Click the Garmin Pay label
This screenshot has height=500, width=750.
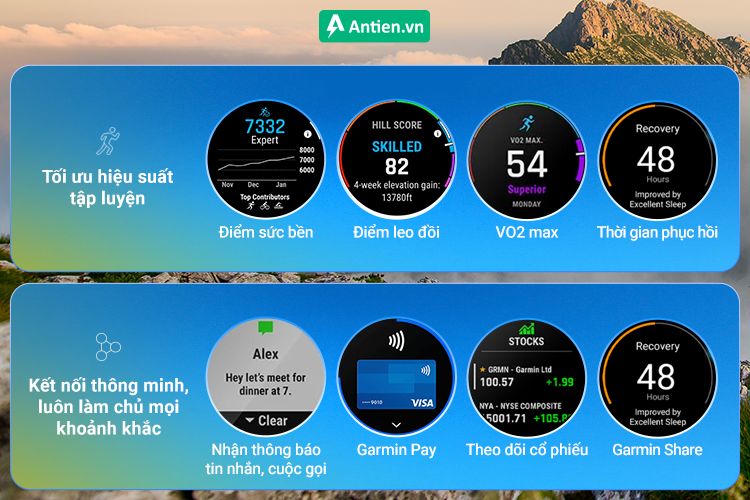(396, 450)
